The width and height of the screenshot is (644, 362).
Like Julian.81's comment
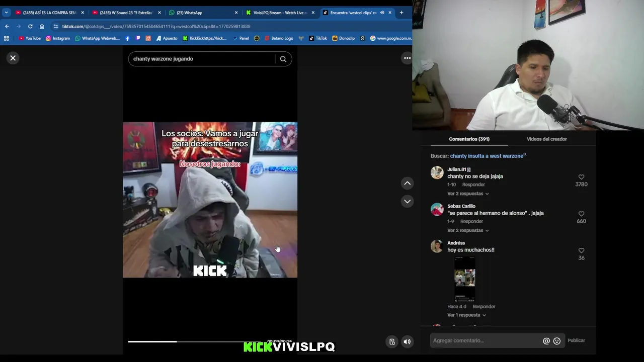tap(581, 177)
